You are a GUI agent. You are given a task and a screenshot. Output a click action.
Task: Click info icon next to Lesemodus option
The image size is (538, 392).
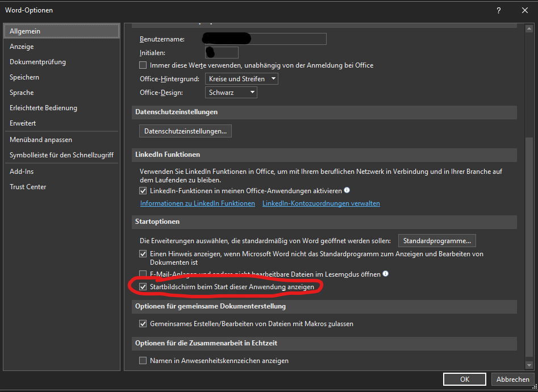pyautogui.click(x=386, y=274)
